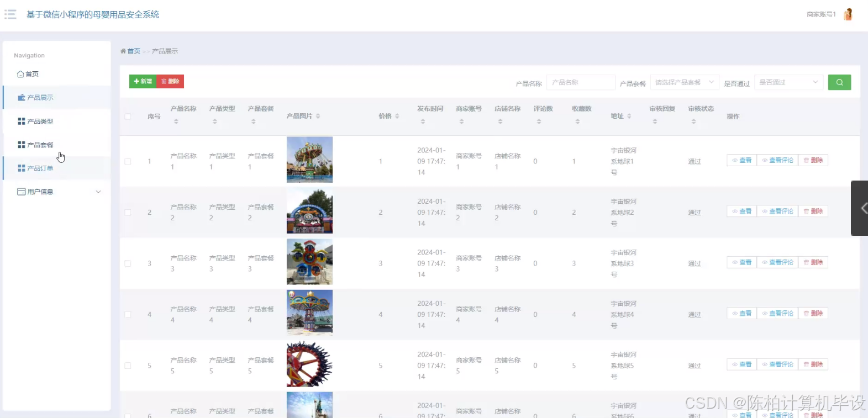The height and width of the screenshot is (418, 868).
Task: Sort by 地址 column arrows
Action: coord(629,116)
